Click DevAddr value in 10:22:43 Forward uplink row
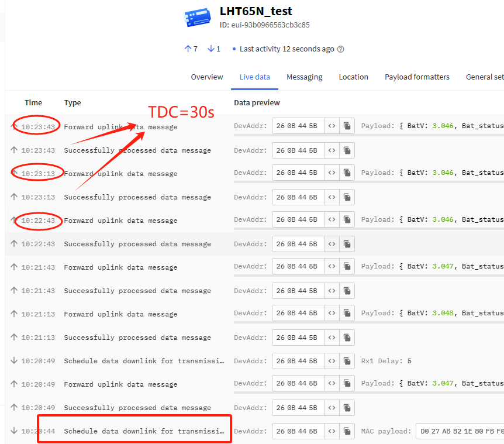 pos(298,219)
